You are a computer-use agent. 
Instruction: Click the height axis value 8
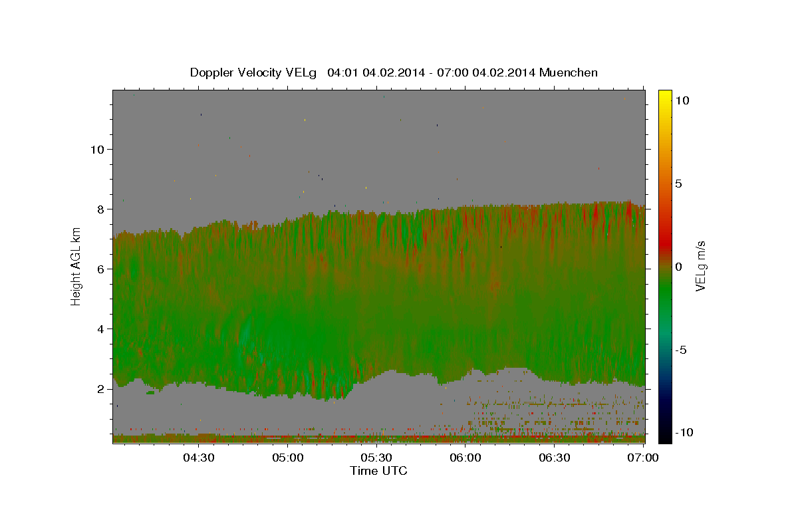pyautogui.click(x=100, y=209)
